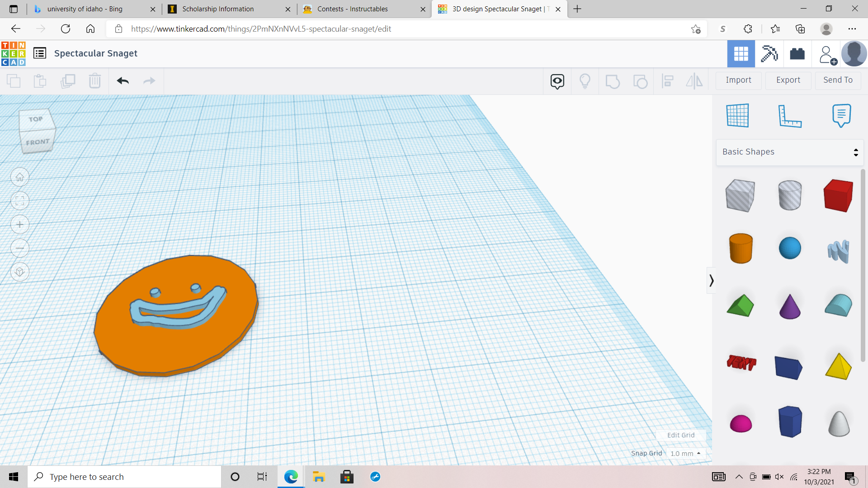Zoom in with the plus button

(20, 225)
